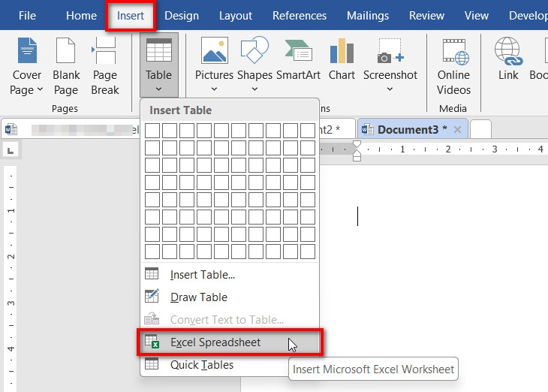Open the View ribbon tab
This screenshot has width=548, height=392.
pyautogui.click(x=477, y=16)
